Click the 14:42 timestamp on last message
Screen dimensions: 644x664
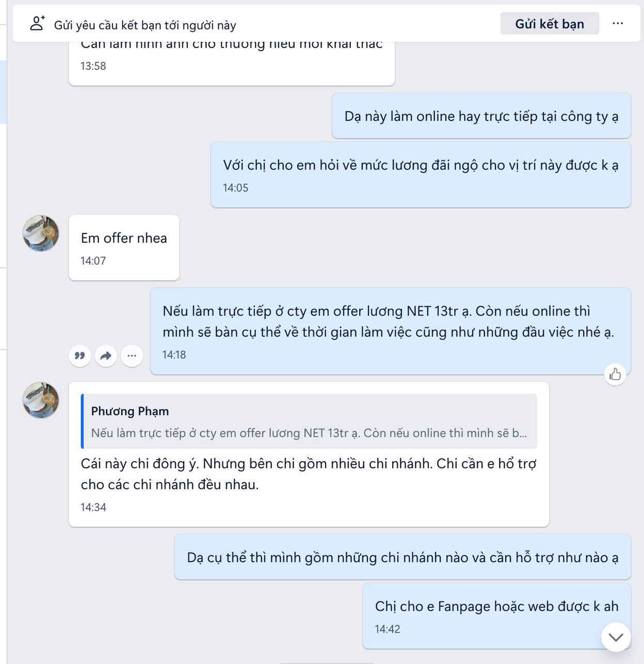point(388,629)
